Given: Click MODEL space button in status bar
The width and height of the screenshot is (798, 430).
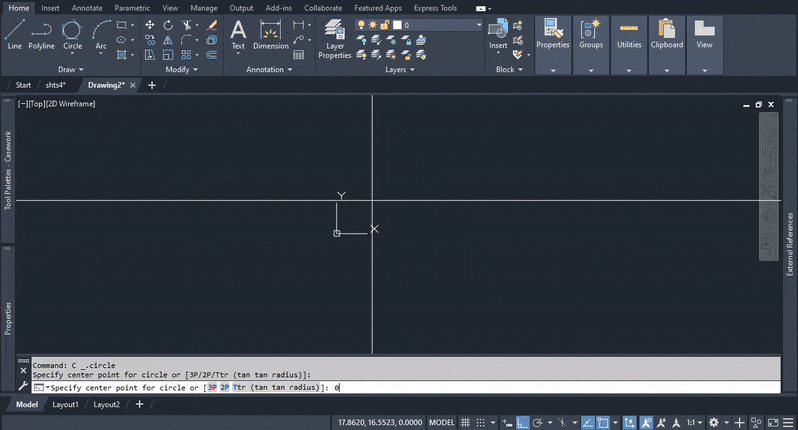Looking at the screenshot, I should pos(441,422).
